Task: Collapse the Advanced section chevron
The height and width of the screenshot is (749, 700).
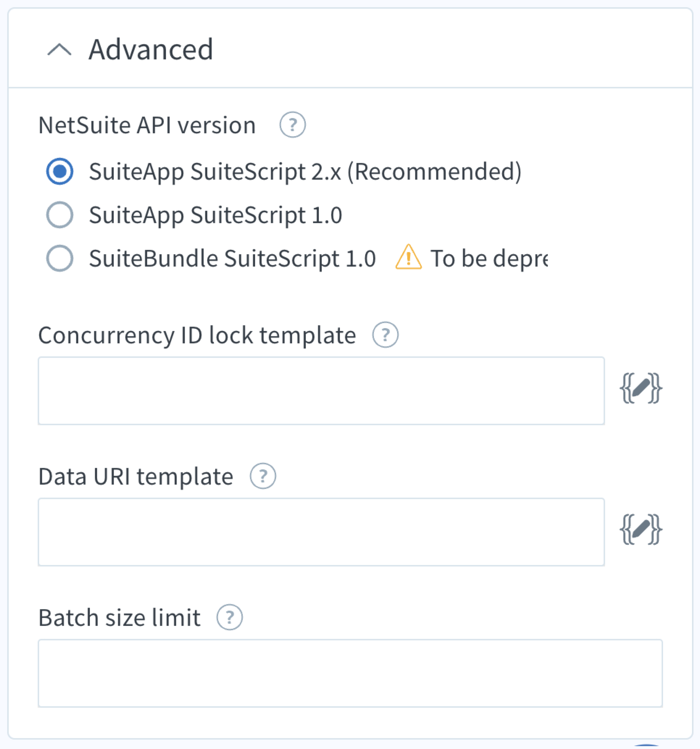Action: [x=59, y=49]
